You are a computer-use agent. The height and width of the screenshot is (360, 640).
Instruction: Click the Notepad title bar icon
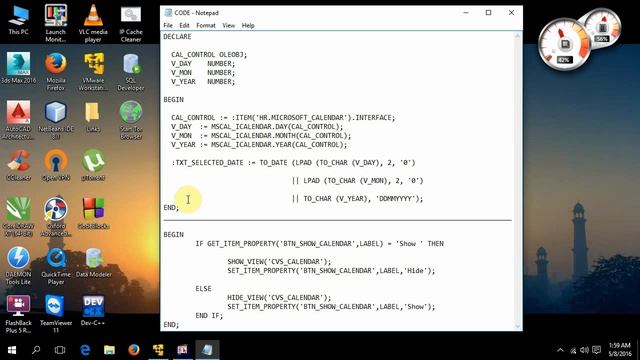click(168, 13)
